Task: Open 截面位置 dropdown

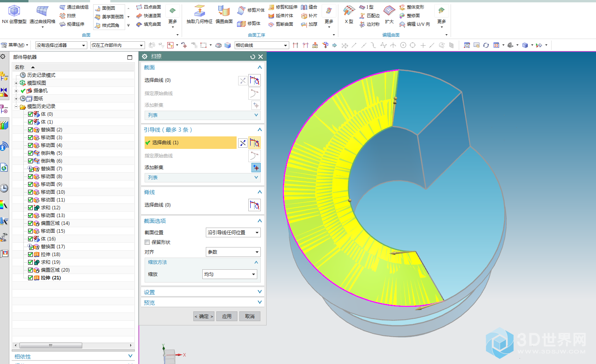Action: tap(233, 233)
